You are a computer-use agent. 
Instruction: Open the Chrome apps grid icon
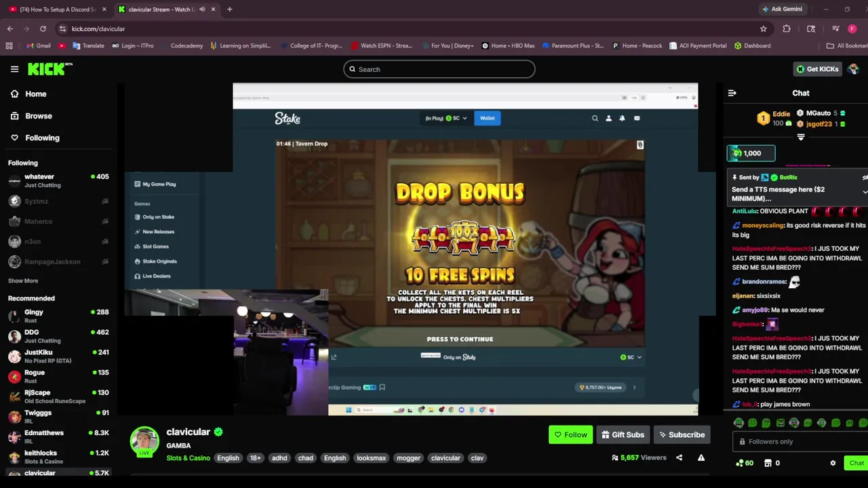tap(9, 45)
